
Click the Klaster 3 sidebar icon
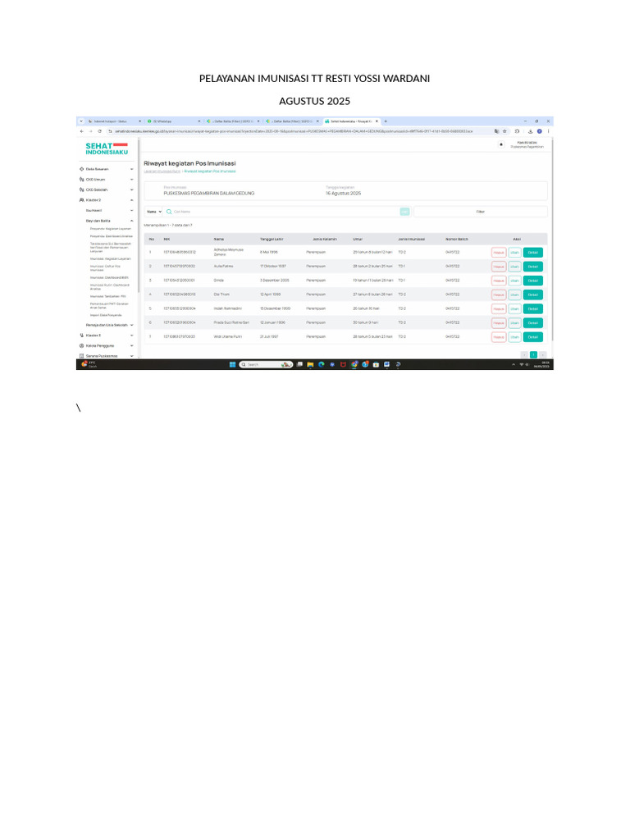81,336
